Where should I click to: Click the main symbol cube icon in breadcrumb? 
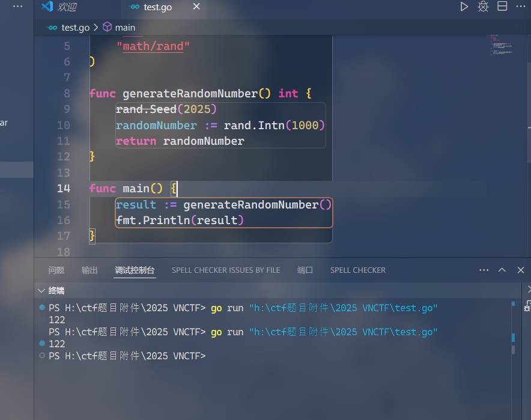click(x=108, y=27)
